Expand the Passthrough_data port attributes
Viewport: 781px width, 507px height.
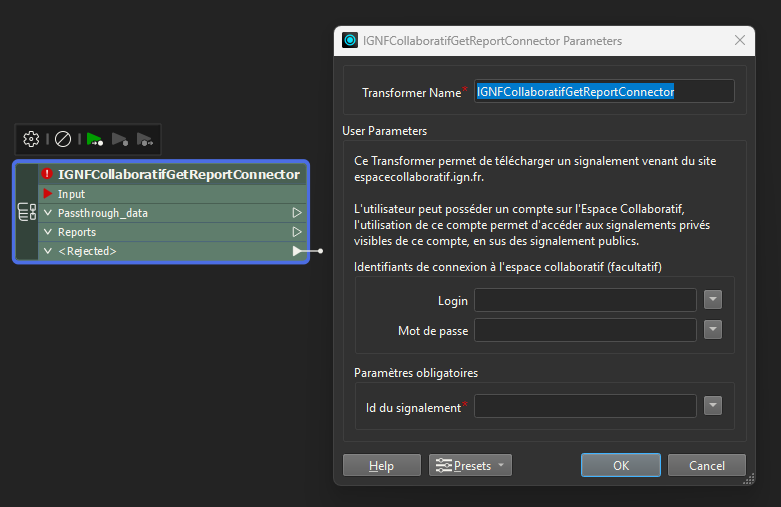(48, 213)
